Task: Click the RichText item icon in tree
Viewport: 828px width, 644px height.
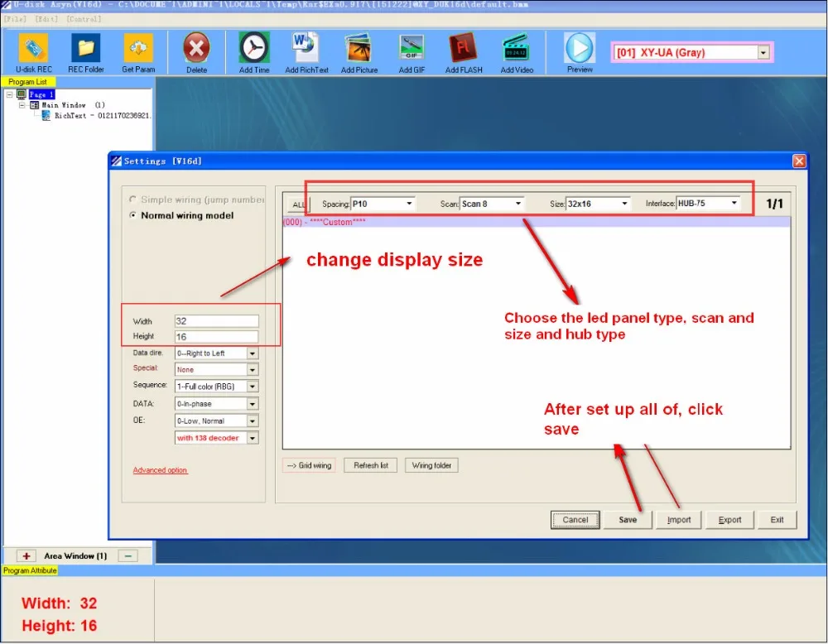Action: pyautogui.click(x=46, y=115)
